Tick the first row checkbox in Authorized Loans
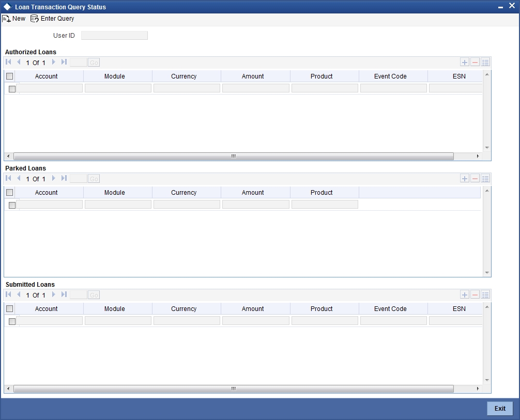520x420 pixels. [12, 89]
